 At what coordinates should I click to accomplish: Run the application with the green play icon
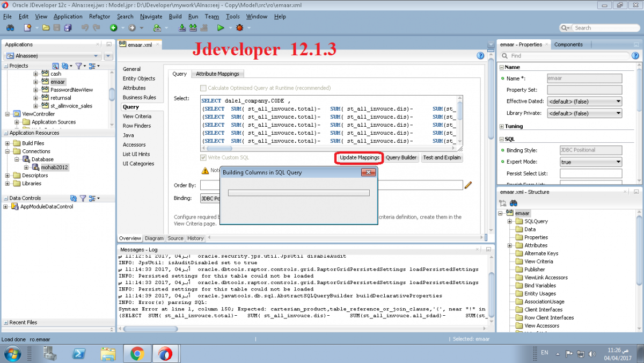[221, 27]
